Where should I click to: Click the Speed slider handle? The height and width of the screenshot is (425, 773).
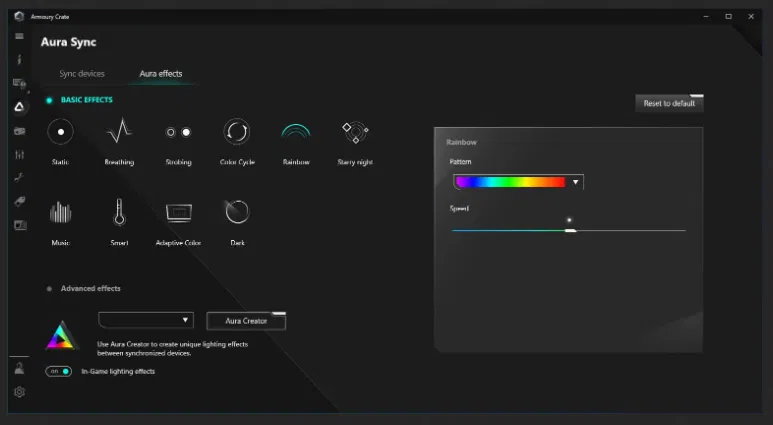(570, 230)
